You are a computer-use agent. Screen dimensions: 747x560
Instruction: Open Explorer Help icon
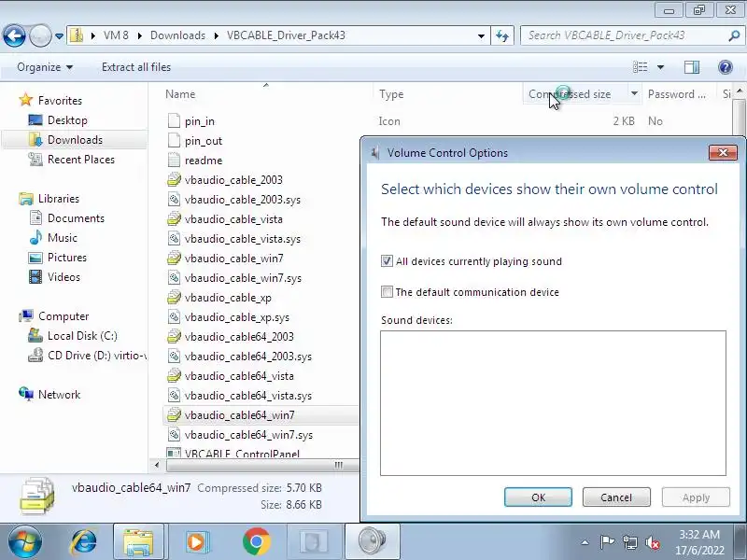726,67
